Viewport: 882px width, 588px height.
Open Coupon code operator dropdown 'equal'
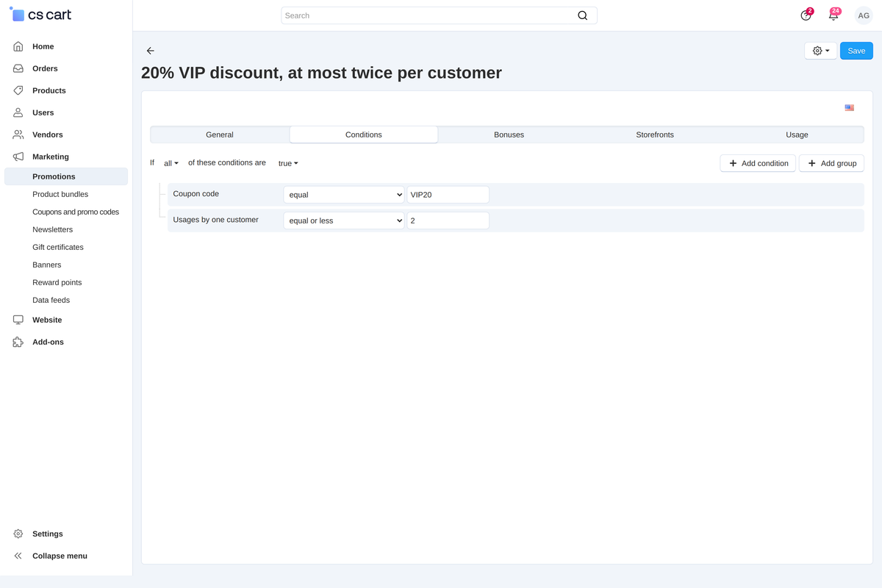click(x=344, y=195)
